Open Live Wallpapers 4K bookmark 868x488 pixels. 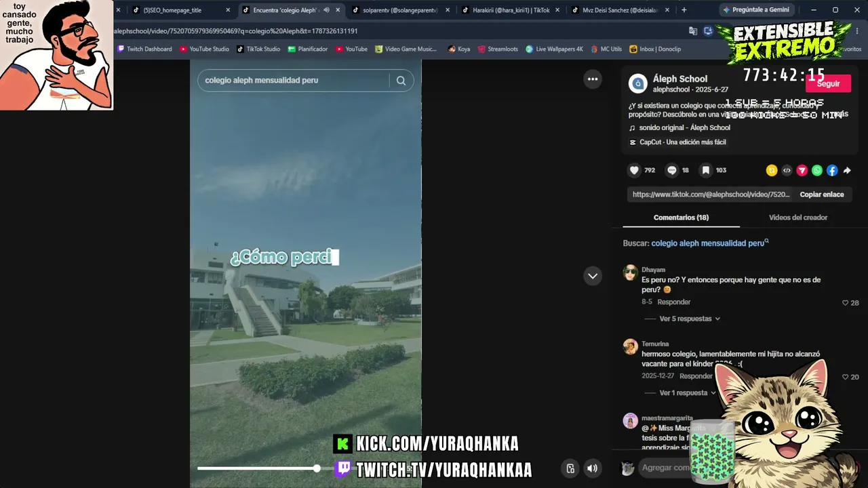[554, 49]
